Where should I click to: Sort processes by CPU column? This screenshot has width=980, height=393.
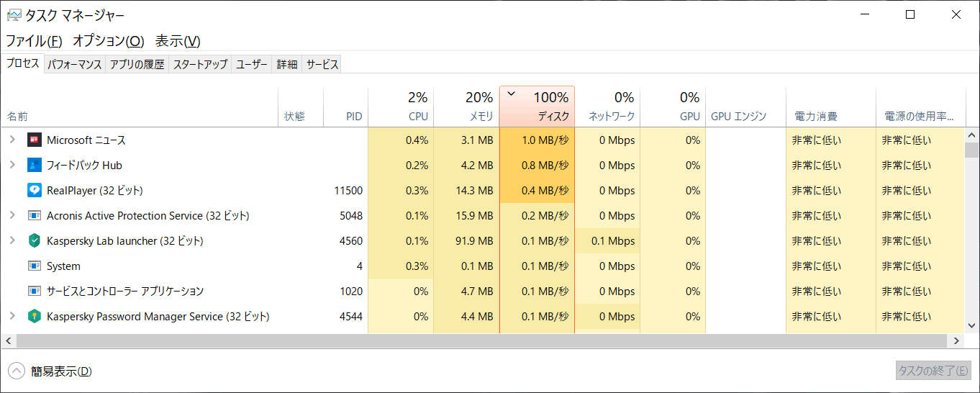[401, 107]
